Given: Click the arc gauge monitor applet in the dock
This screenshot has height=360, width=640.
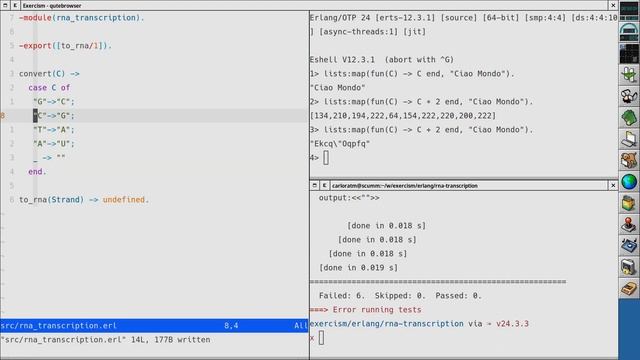Looking at the screenshot, I should (629, 32).
